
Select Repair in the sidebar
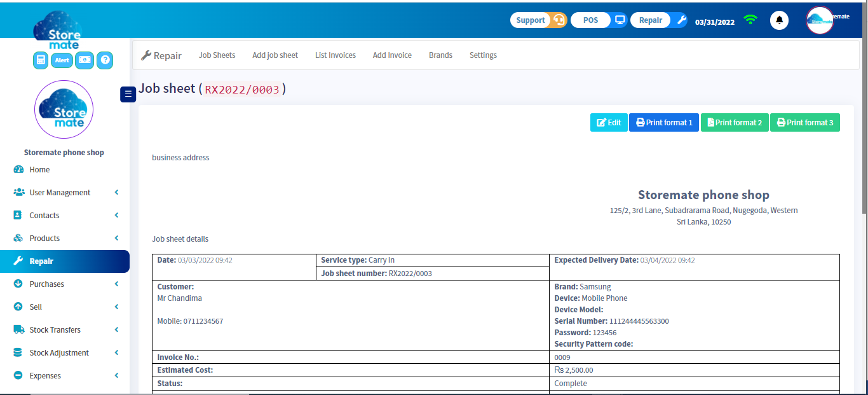[x=64, y=261]
